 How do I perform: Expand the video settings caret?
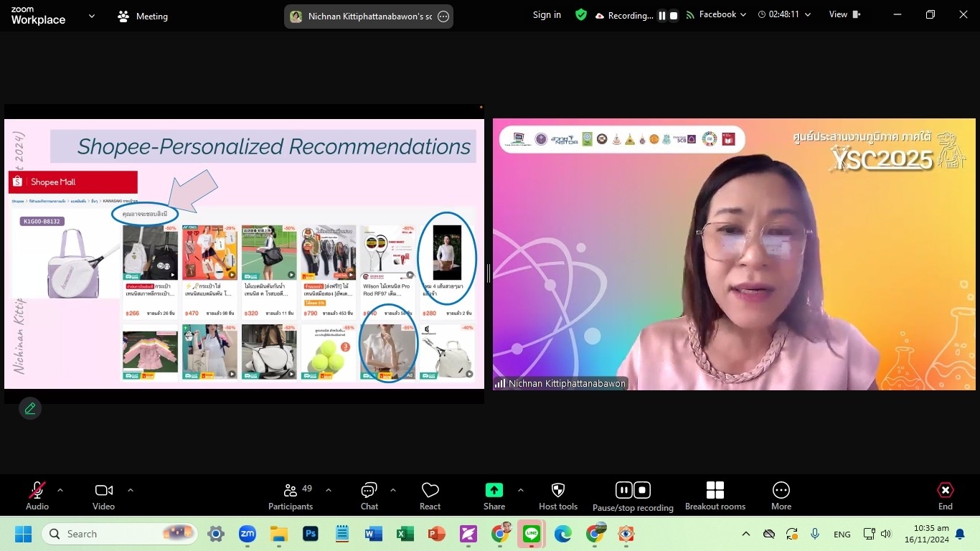(131, 490)
